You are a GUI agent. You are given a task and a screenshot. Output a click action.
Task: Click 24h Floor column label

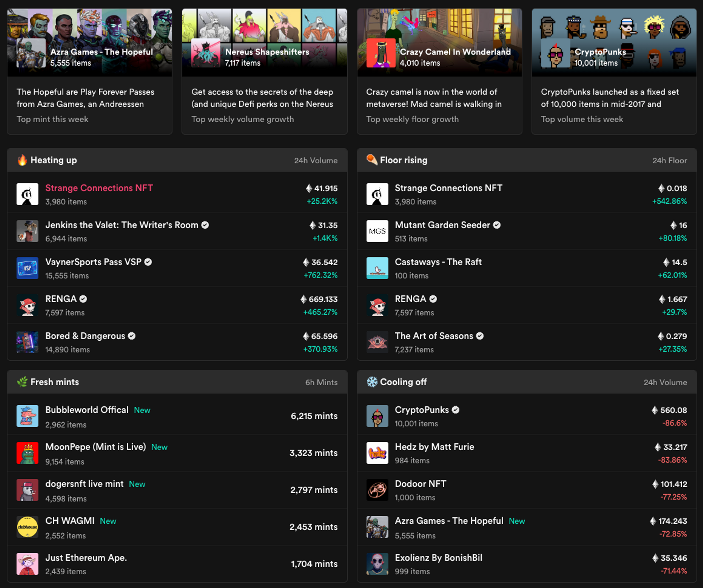coord(670,161)
